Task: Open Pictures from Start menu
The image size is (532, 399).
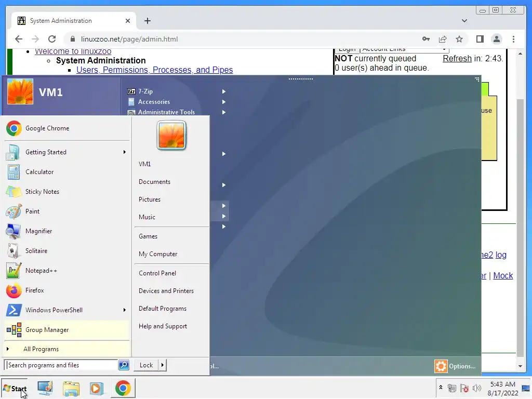Action: (x=150, y=199)
